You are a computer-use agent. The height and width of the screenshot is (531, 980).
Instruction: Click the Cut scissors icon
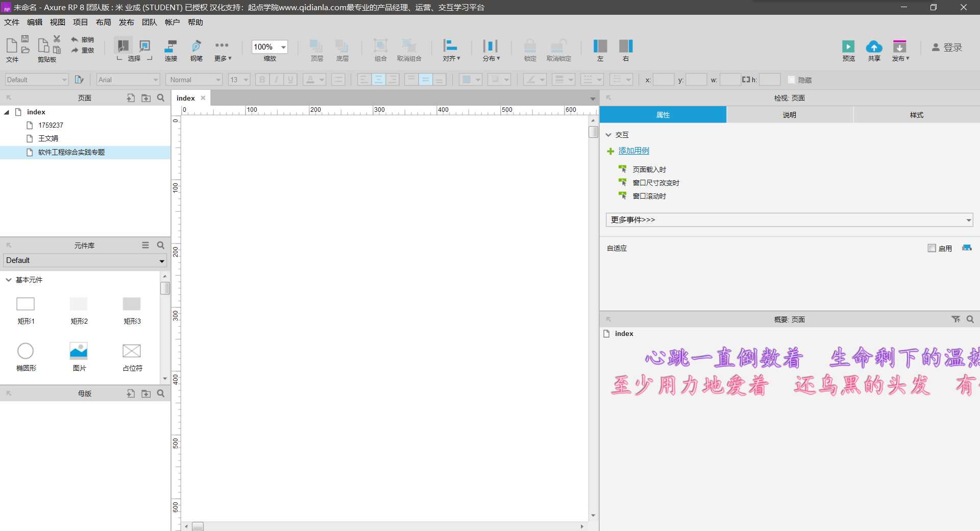[x=57, y=39]
